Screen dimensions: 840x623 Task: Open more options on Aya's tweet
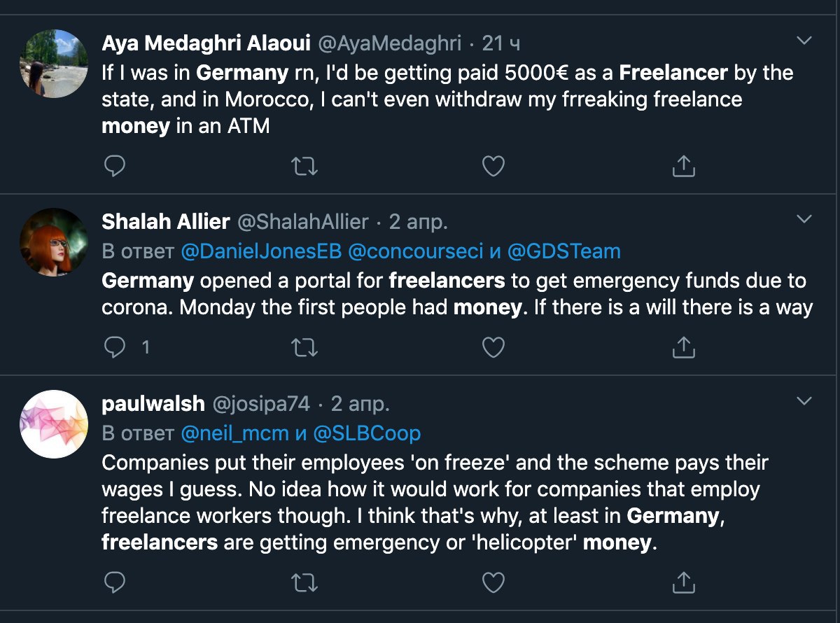804,41
